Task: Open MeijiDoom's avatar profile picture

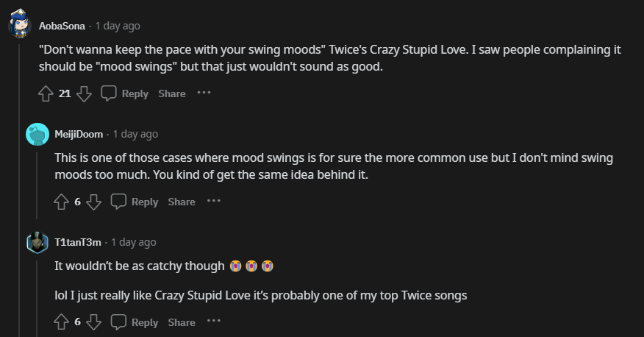Action: point(37,134)
